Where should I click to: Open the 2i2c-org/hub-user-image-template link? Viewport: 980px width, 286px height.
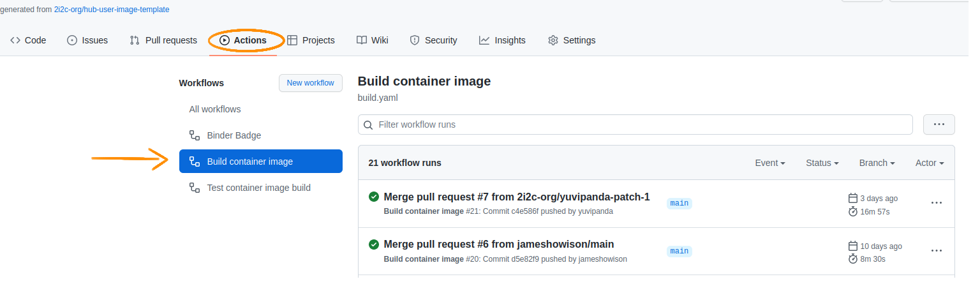tap(112, 10)
